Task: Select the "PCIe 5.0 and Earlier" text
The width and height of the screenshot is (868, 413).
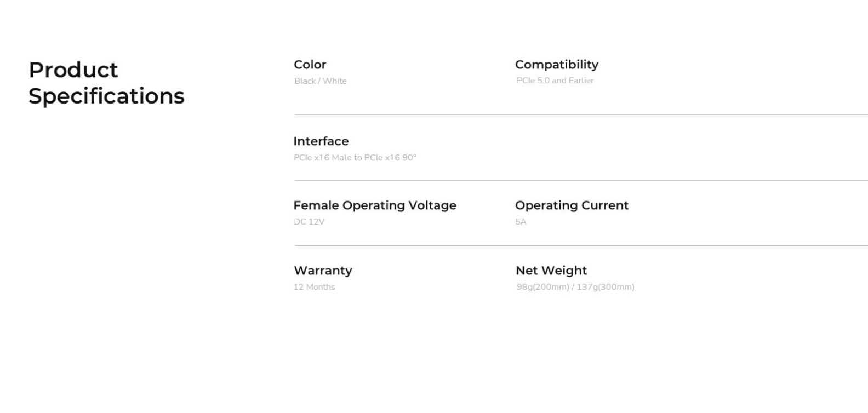Action: 555,81
